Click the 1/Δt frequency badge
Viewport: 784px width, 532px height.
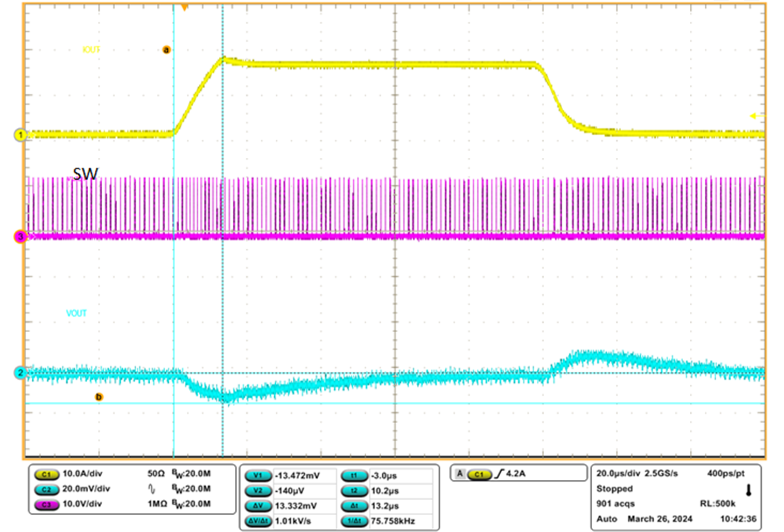[354, 521]
